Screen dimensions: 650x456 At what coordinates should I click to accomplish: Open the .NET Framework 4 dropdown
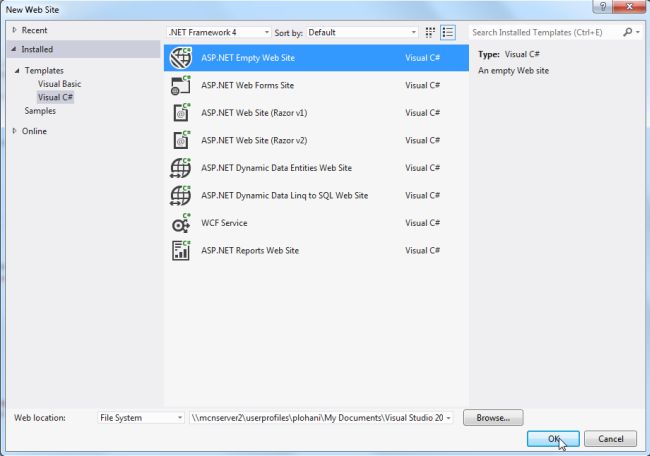point(219,32)
